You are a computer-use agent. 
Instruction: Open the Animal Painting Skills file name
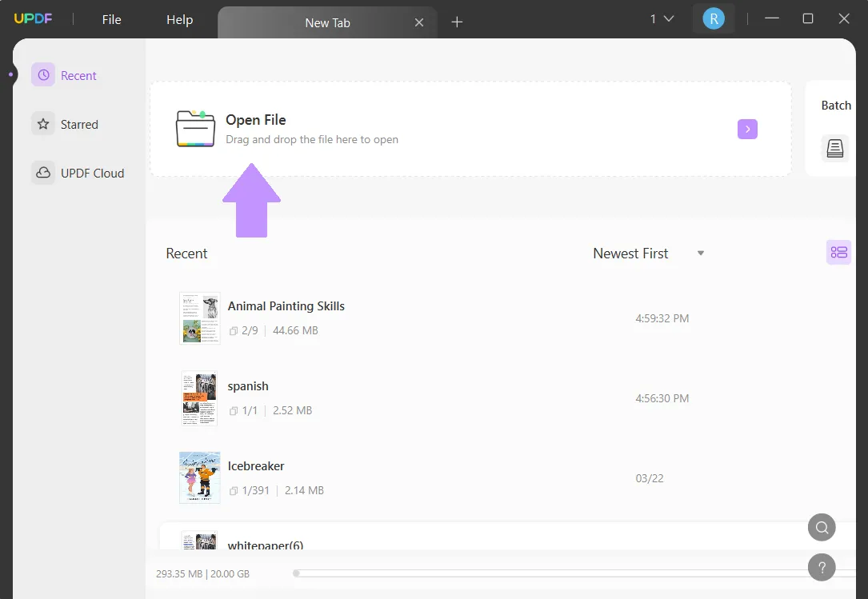tap(286, 306)
